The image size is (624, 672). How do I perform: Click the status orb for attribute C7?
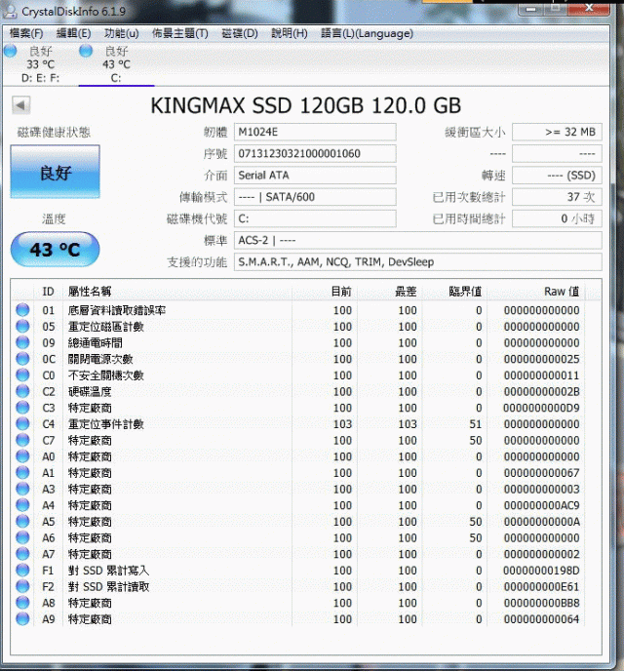coord(22,440)
